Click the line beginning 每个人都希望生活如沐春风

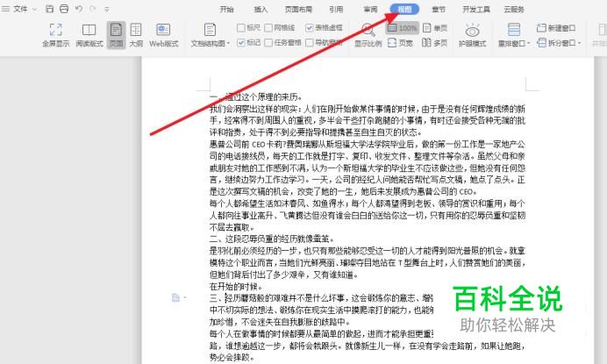click(368, 203)
